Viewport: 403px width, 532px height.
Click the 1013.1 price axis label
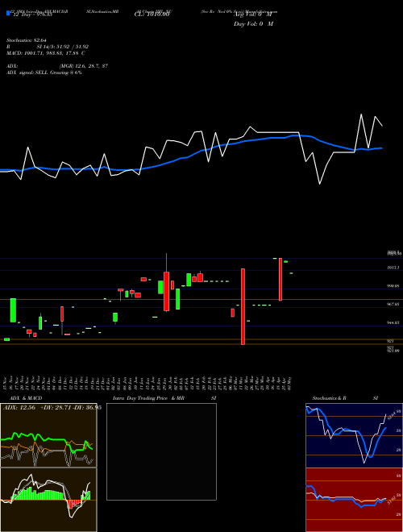(x=393, y=268)
